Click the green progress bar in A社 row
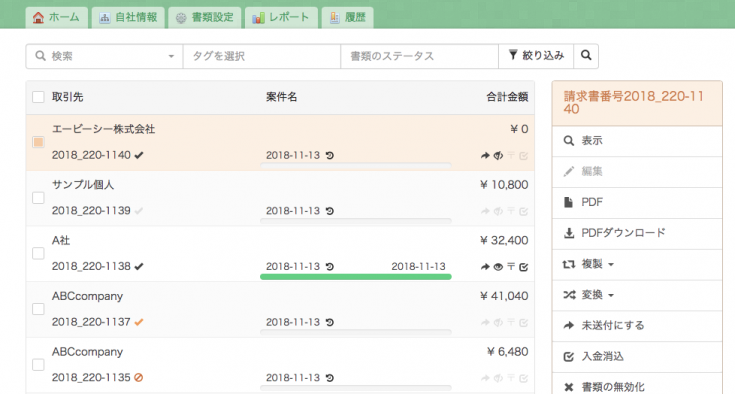 click(x=356, y=277)
